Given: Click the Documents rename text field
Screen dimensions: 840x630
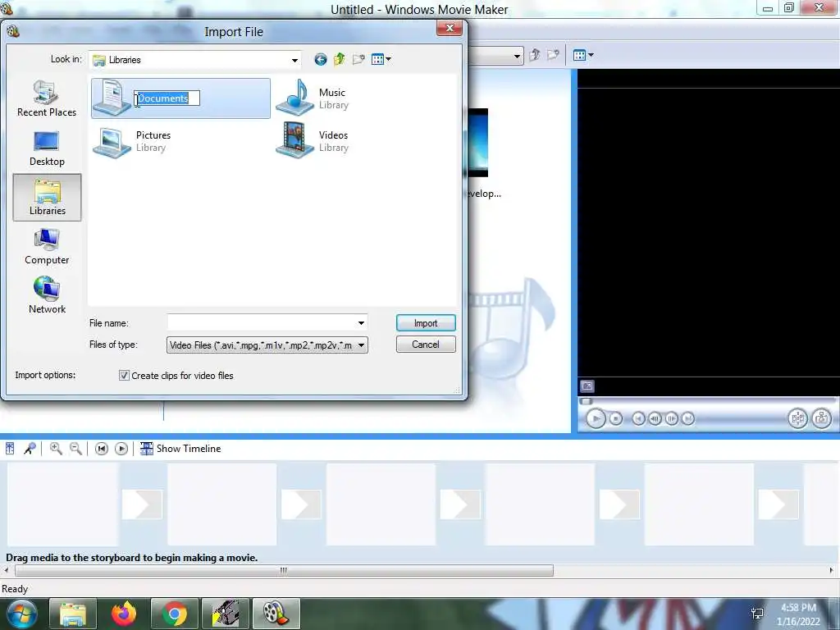Looking at the screenshot, I should 167,98.
